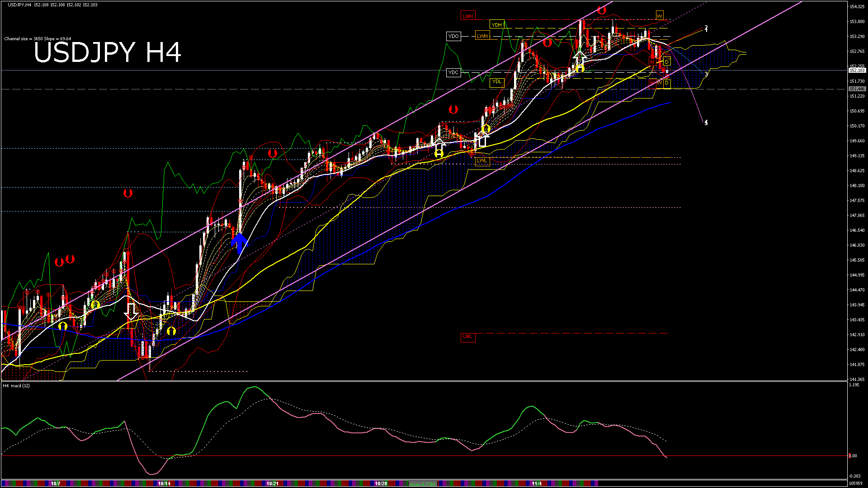Screen dimensions: 868x488
Task: Click the LWH orange label box
Action: pyautogui.click(x=482, y=36)
